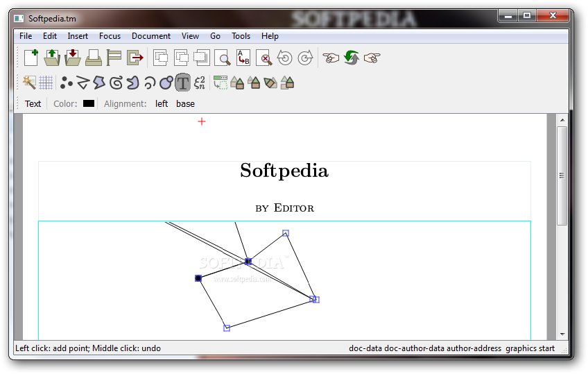Click the filled point where lines cross

[x=248, y=262]
